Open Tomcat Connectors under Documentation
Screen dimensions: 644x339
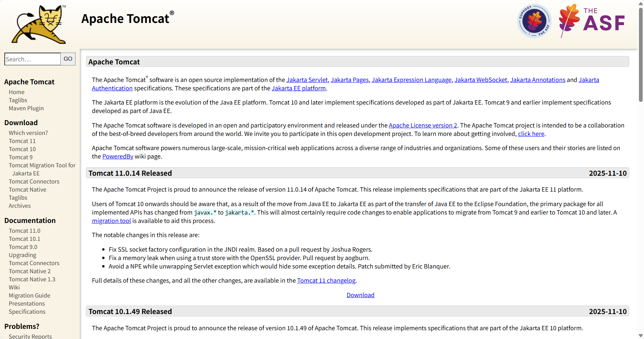tap(34, 263)
